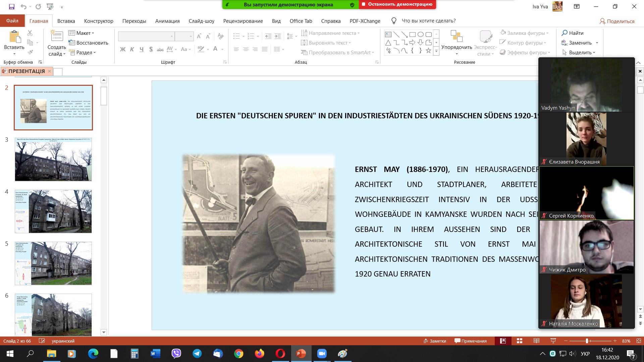Switch to the Слайд-шоу tab
The image size is (644, 362).
coord(201,21)
